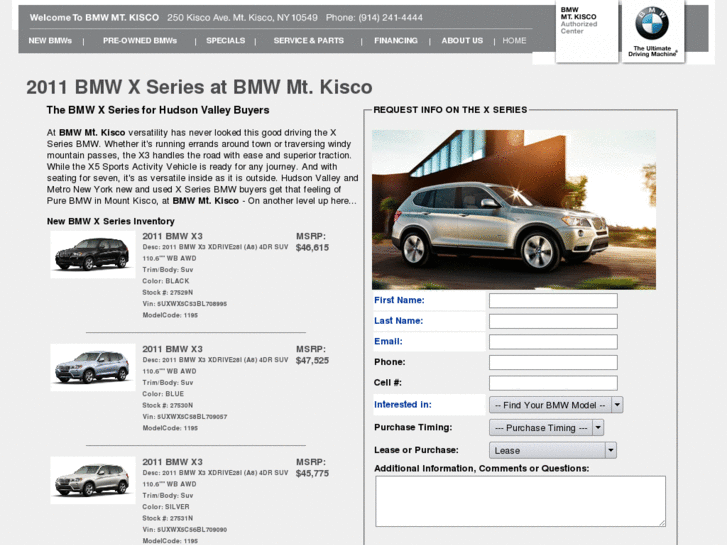
Task: Click Stock # 27529N text
Action: (x=167, y=292)
